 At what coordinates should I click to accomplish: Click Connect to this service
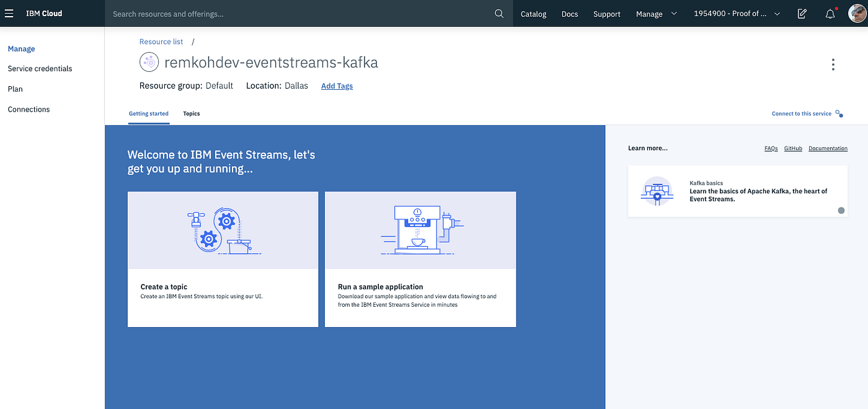(801, 113)
